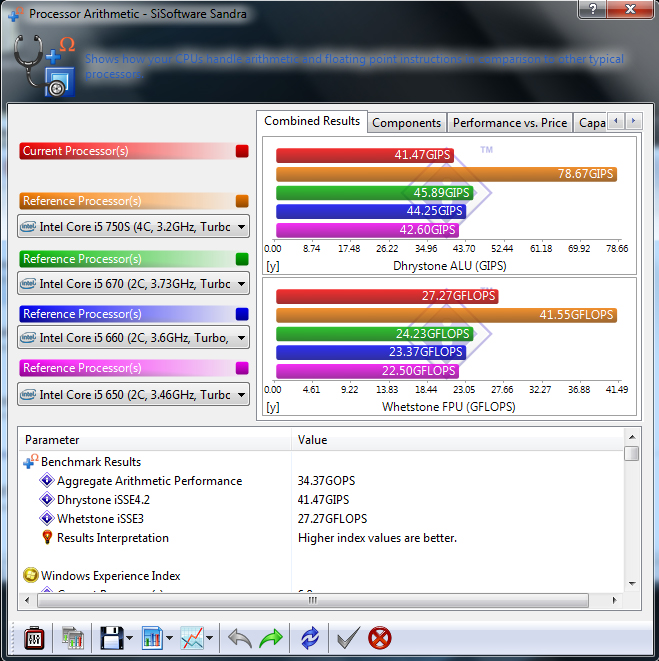The height and width of the screenshot is (661, 659).
Task: Click the green forward arrow icon
Action: point(271,638)
